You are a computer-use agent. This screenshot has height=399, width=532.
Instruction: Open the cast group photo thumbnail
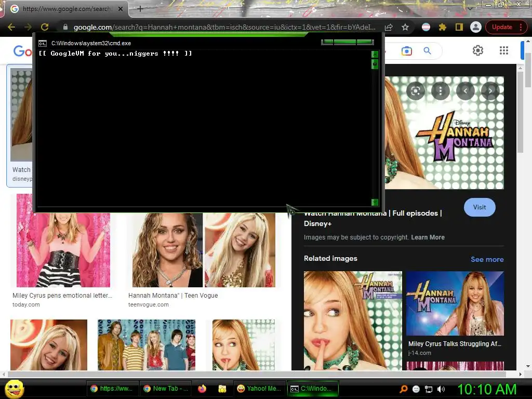click(147, 345)
